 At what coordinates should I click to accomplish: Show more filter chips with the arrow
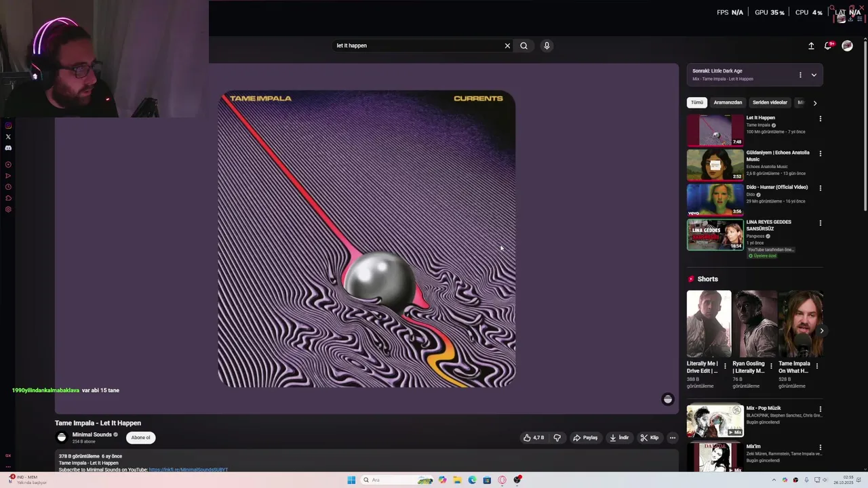(815, 103)
